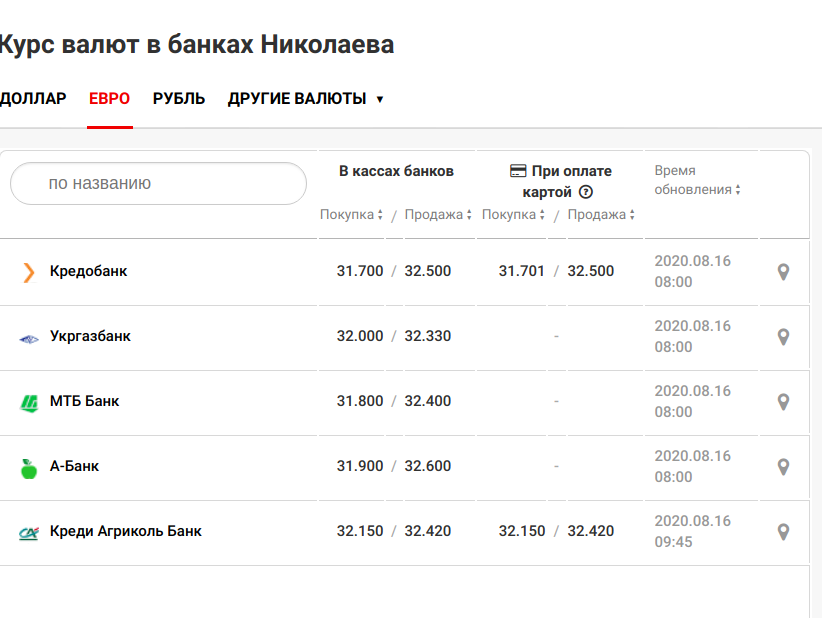The width and height of the screenshot is (822, 618).
Task: Click Креди Агриколь update time 09:45
Action: click(673, 542)
